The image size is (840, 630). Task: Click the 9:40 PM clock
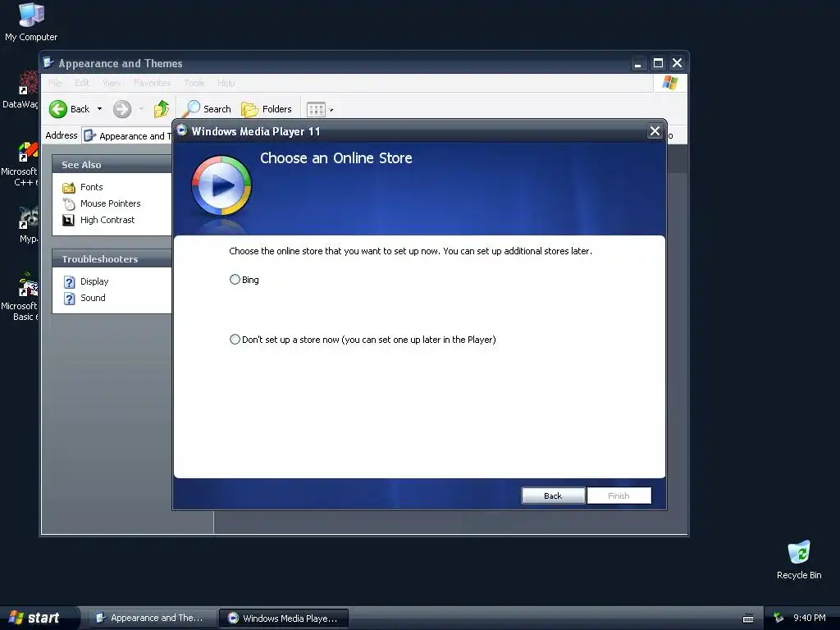[x=810, y=618]
